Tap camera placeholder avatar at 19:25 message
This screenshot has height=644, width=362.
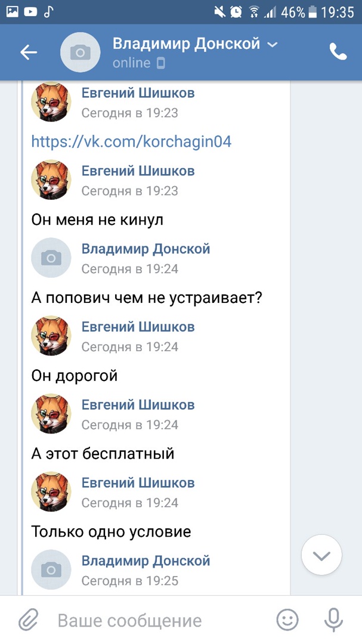tap(51, 571)
